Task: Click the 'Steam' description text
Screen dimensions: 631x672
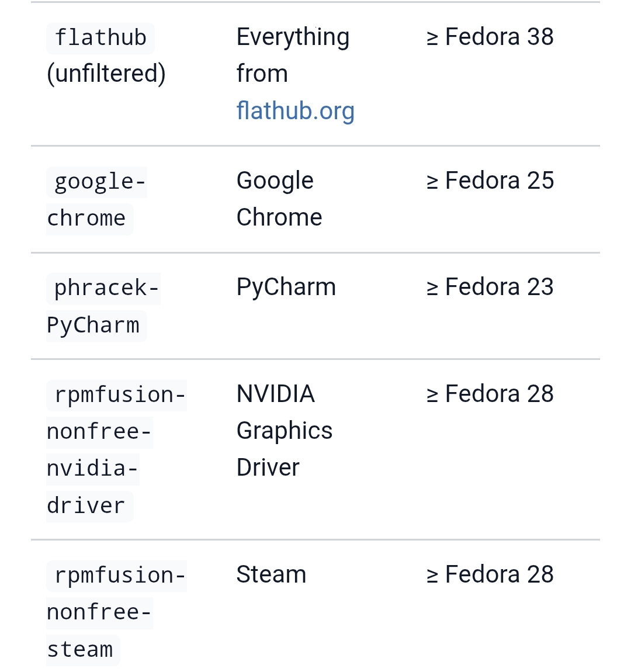Action: coord(271,575)
